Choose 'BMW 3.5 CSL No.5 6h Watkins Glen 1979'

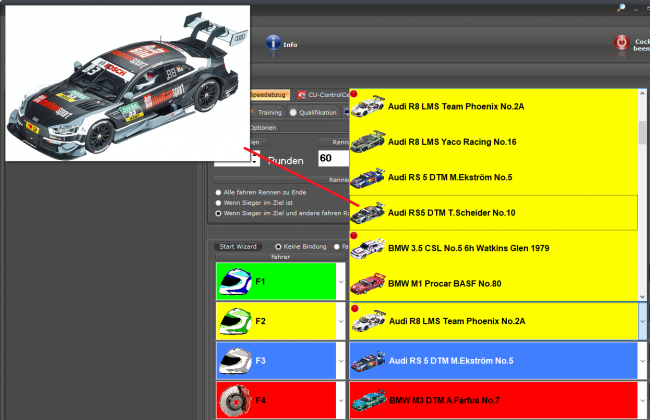(x=494, y=248)
